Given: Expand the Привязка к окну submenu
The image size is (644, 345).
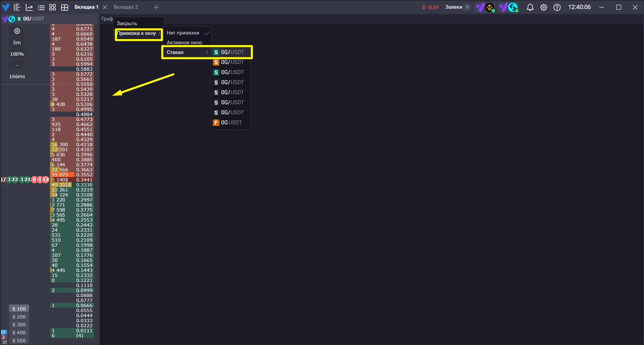Looking at the screenshot, I should point(138,33).
